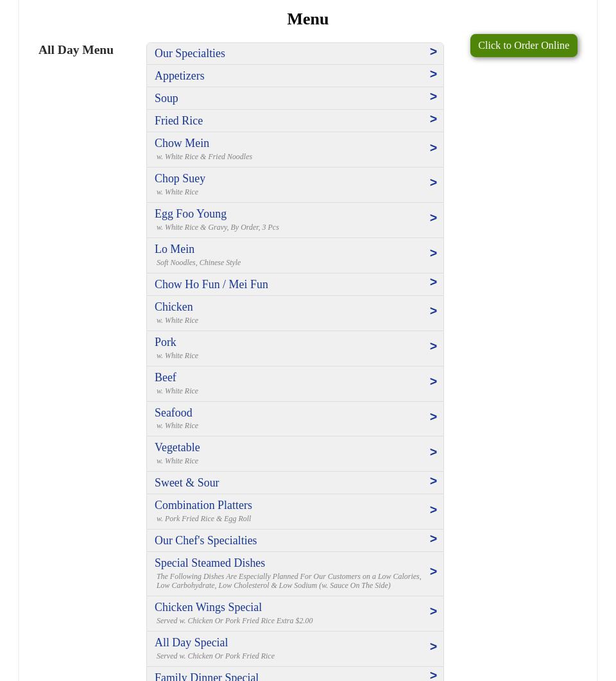Expand the Chop Suey section
The width and height of the screenshot is (616, 681).
click(433, 182)
